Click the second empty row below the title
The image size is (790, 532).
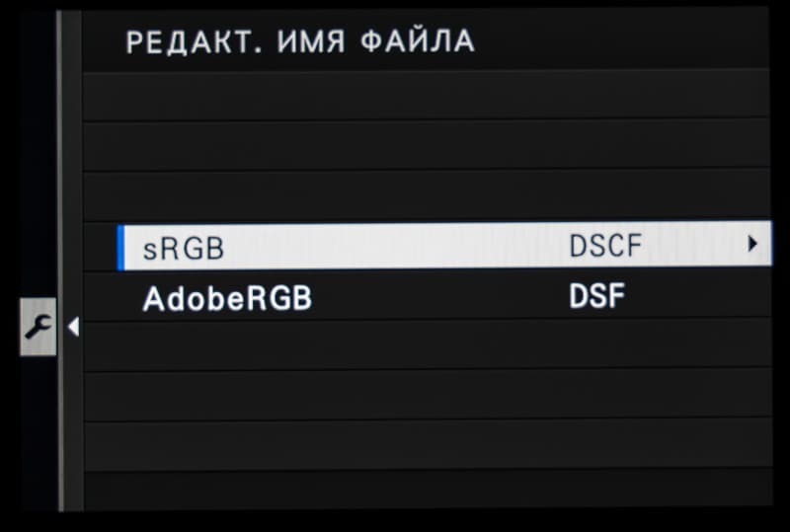[x=425, y=145]
